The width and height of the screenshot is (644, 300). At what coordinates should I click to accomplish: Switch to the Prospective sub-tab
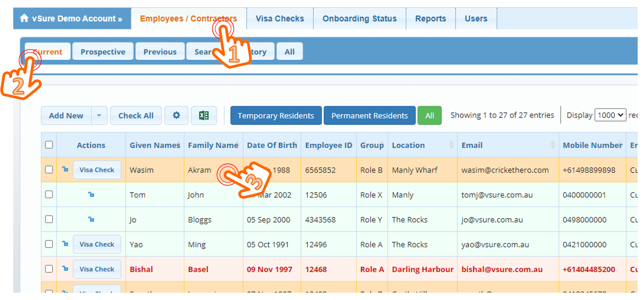103,52
